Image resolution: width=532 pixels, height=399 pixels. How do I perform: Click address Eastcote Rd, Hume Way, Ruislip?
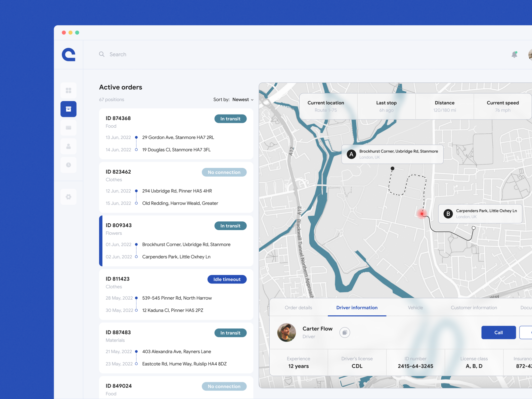(184, 364)
